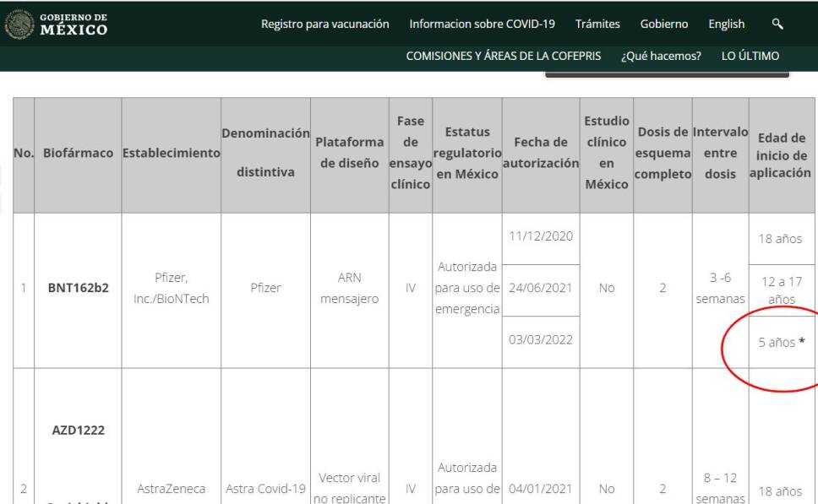
Task: Switch site language to English
Action: tap(726, 24)
